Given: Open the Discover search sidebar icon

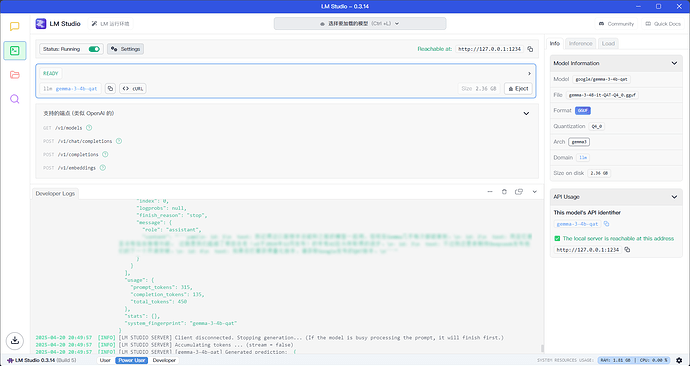Looking at the screenshot, I should point(15,99).
